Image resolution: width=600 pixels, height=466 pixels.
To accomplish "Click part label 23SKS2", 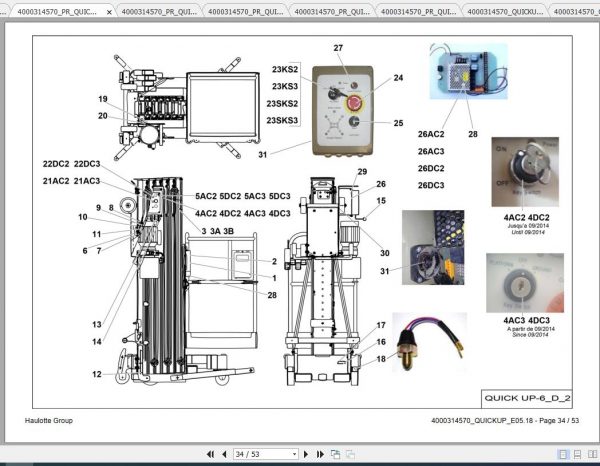I will 282,103.
